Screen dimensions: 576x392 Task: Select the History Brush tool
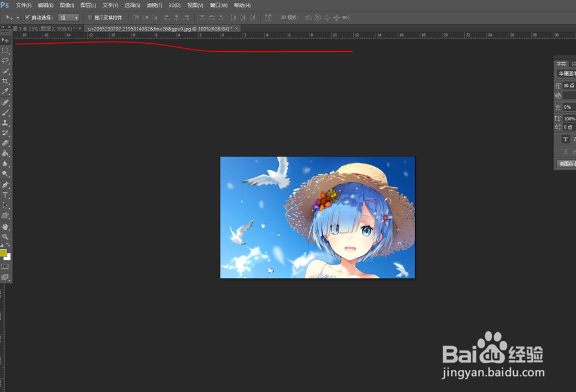coord(5,133)
